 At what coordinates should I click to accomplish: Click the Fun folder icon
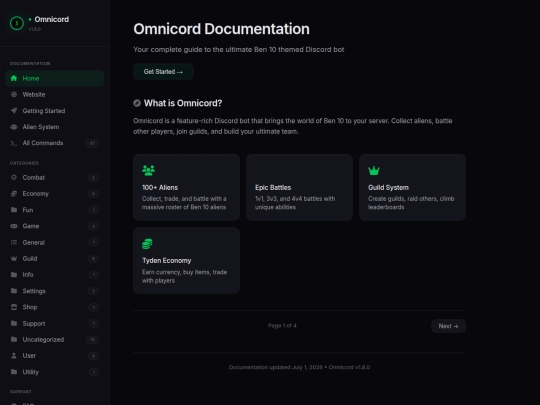pyautogui.click(x=14, y=210)
